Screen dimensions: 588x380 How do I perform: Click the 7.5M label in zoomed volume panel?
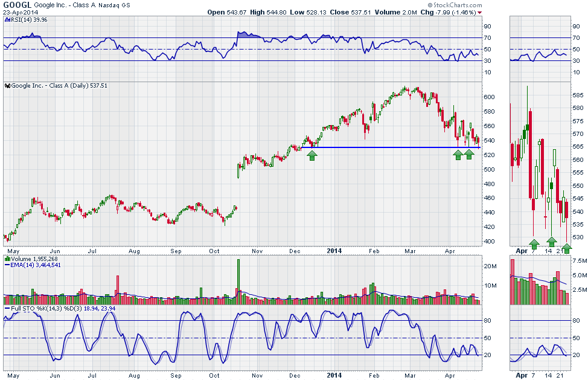580,261
